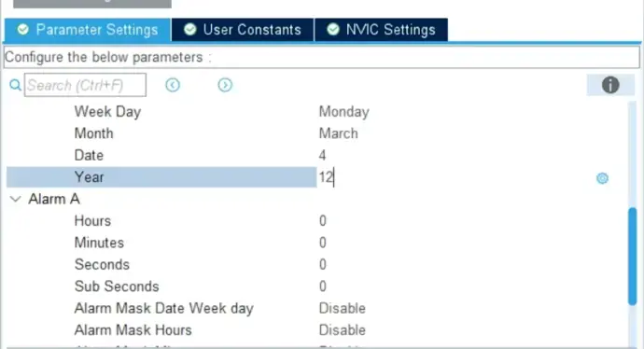Click the vertical scrollbar thumb
644x349 pixels.
(x=633, y=257)
